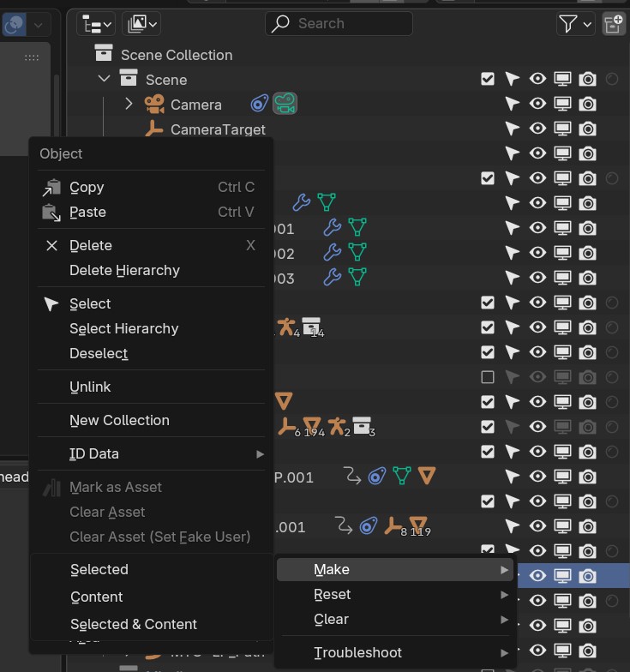Open the Reset submenu

coord(394,595)
